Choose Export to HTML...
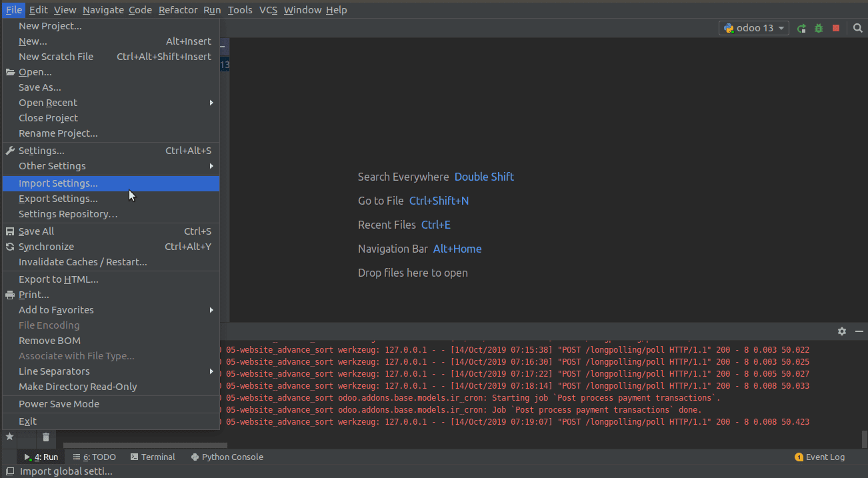This screenshot has height=478, width=868. (x=111, y=279)
